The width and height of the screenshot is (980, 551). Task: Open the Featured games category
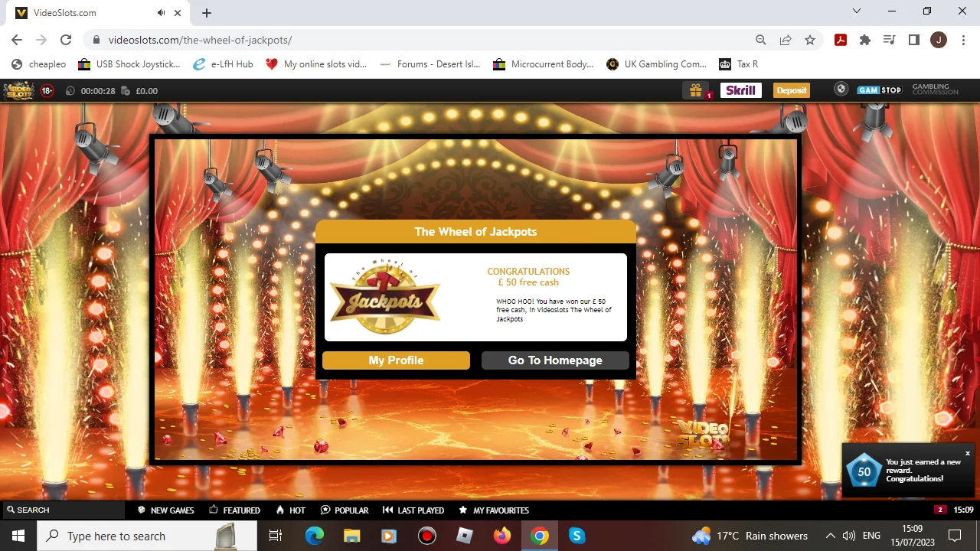click(234, 510)
